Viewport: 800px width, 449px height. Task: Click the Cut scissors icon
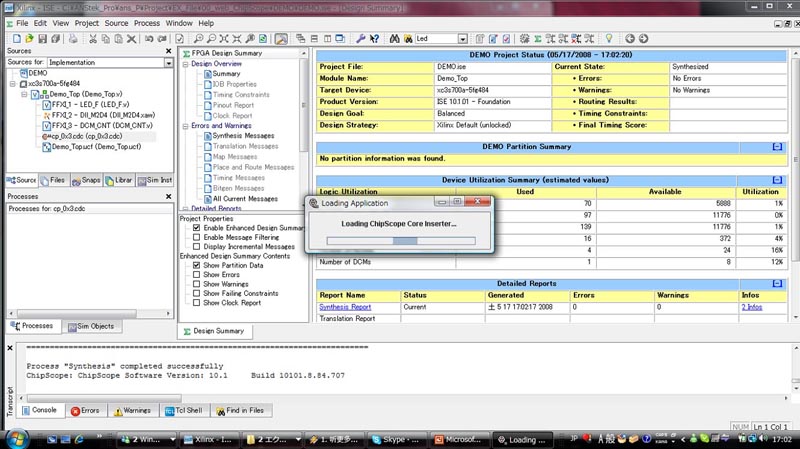[x=92, y=39]
